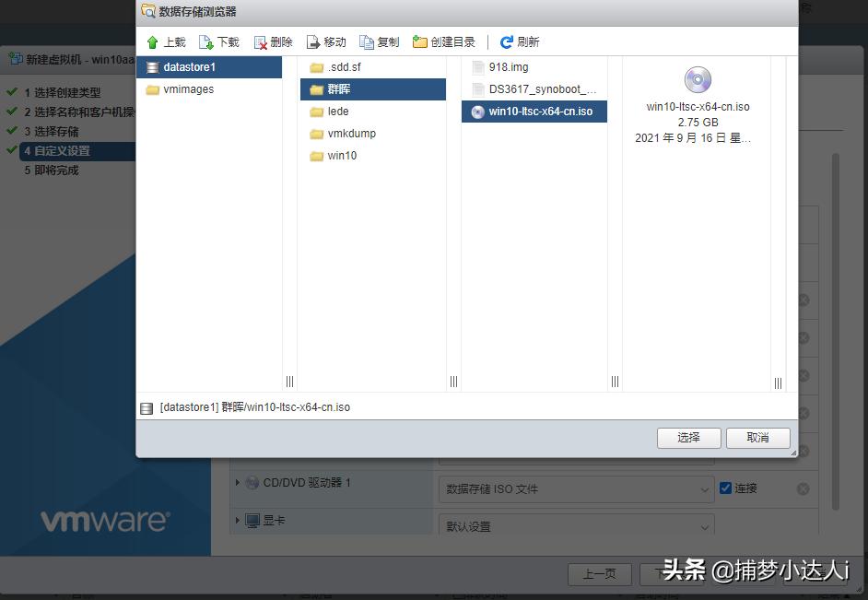
Task: Click the 取消 button
Action: click(757, 438)
